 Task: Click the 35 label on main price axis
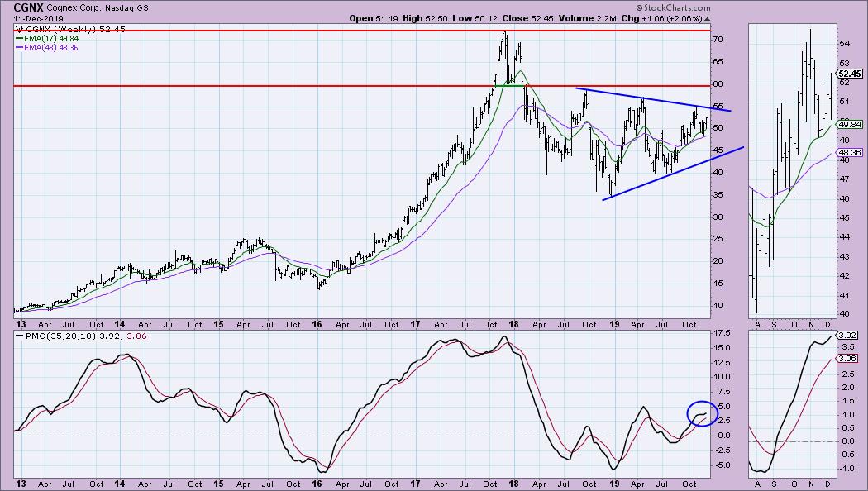tap(718, 194)
